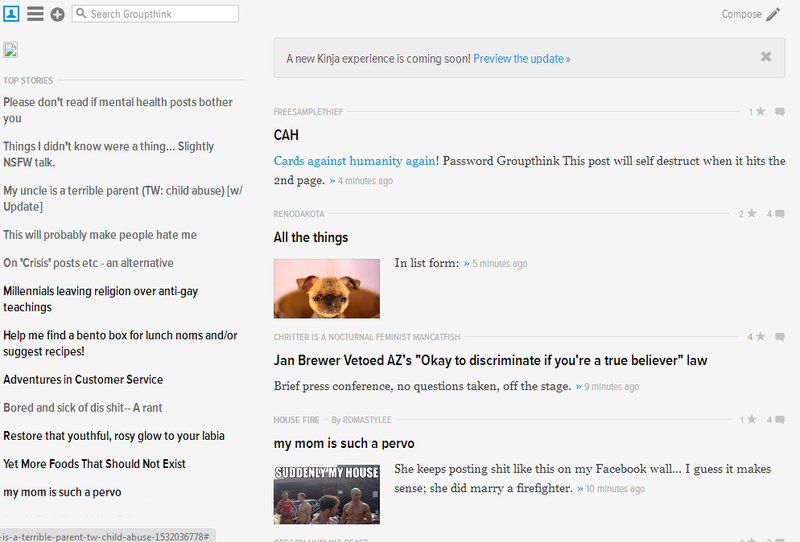This screenshot has height=542, width=800.
Task: Focus the Search Groupthink field
Action: [155, 14]
